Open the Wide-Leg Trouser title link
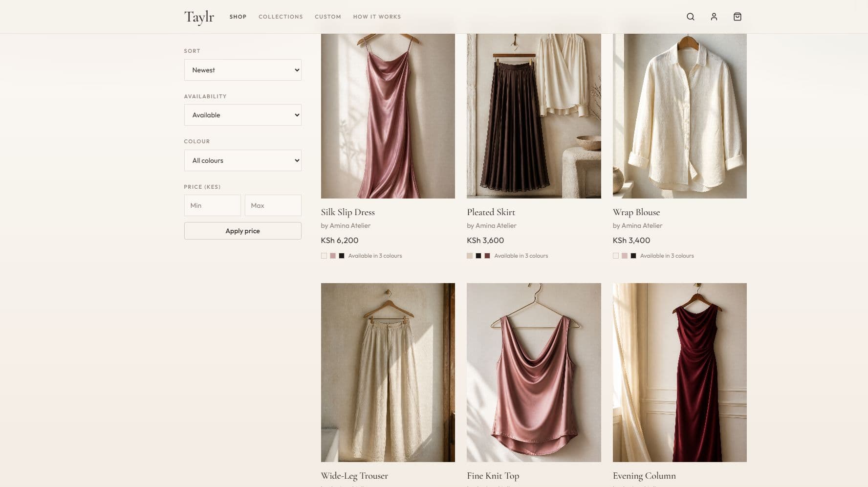Image resolution: width=868 pixels, height=487 pixels. pos(354,476)
